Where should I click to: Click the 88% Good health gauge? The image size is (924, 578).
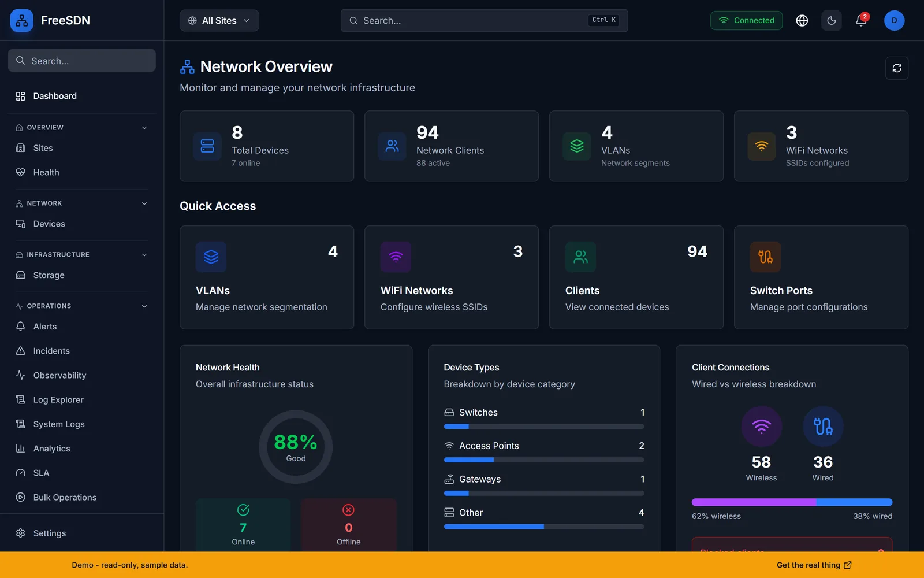296,447
